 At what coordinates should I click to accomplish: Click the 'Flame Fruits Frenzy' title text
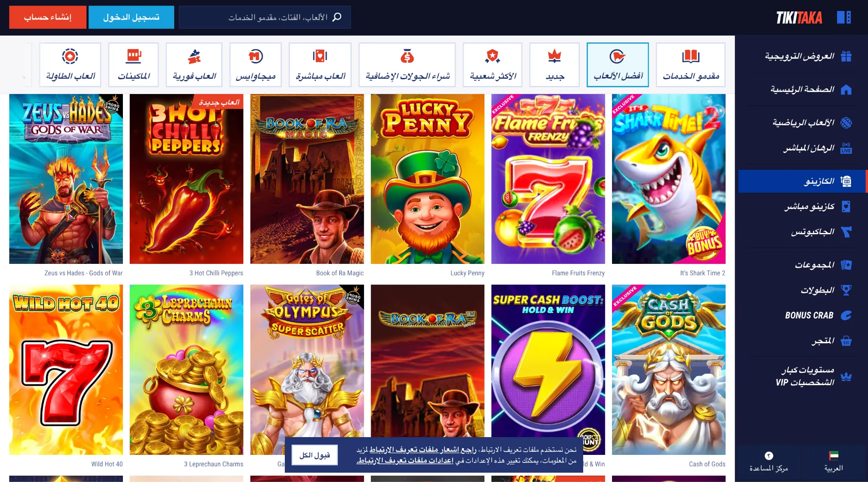point(578,273)
